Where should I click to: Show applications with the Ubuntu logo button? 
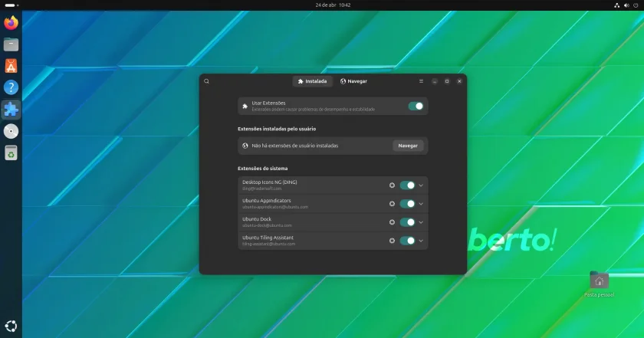click(11, 327)
